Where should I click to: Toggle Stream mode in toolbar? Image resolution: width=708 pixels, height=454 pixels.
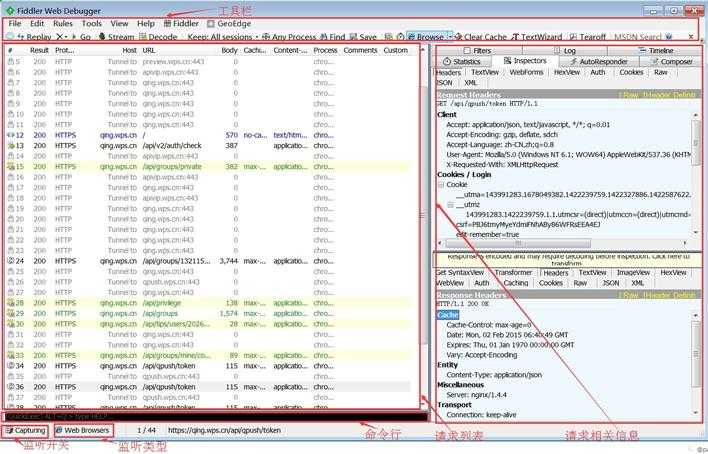point(116,37)
